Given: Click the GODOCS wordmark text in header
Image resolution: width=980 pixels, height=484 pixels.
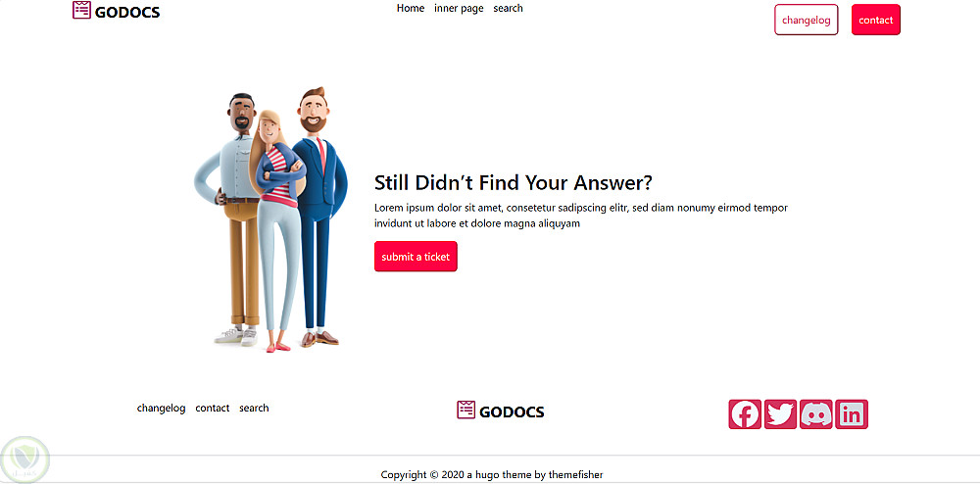Looking at the screenshot, I should [127, 12].
